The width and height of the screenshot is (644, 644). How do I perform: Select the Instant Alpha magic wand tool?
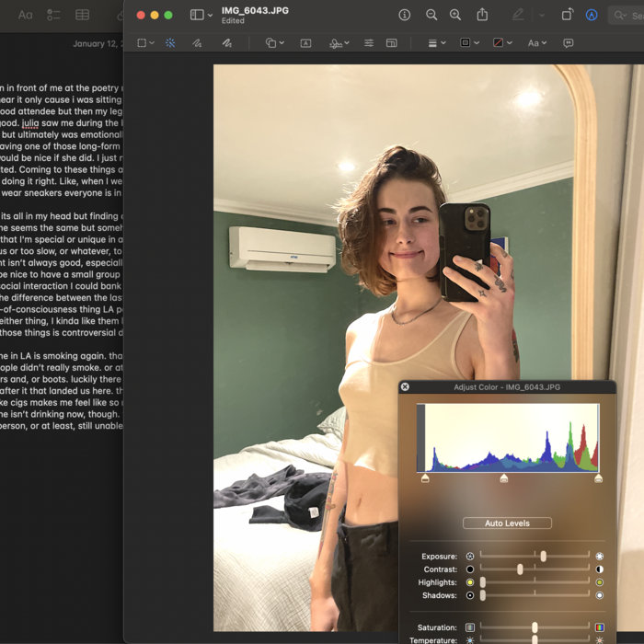click(x=170, y=43)
